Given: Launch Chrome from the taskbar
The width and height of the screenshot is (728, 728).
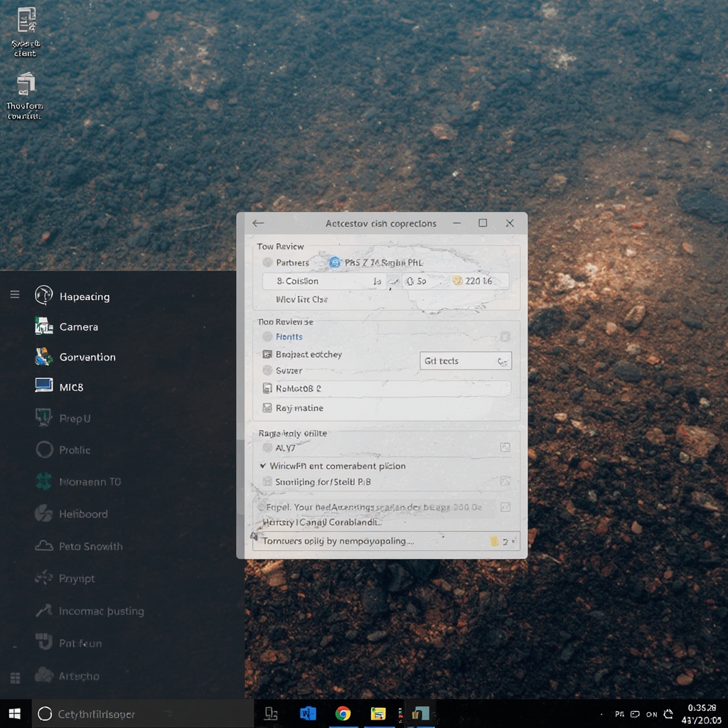Looking at the screenshot, I should [x=343, y=714].
